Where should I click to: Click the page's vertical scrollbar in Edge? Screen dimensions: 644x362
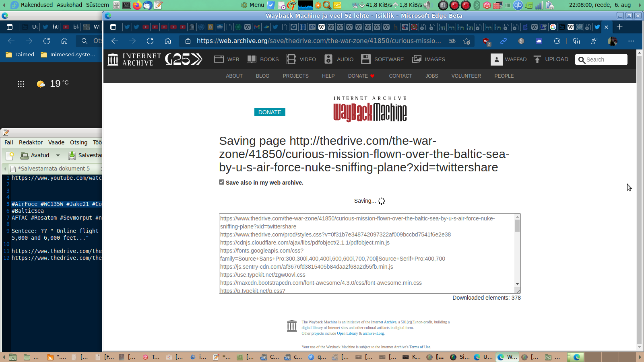[x=639, y=201]
